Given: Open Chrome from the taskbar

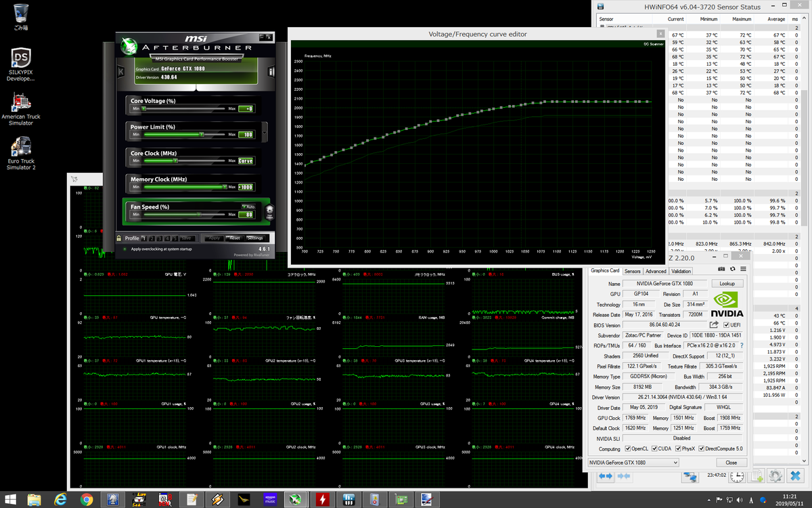Looking at the screenshot, I should (87, 499).
